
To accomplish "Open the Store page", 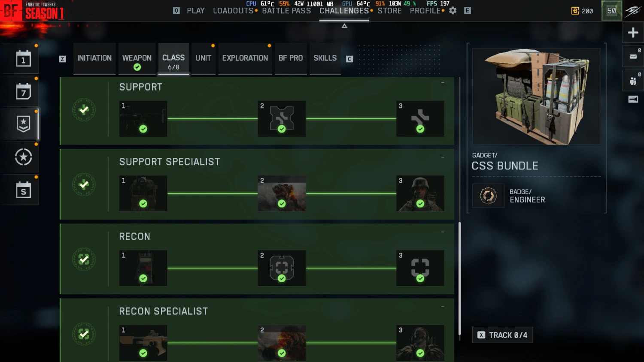I will coord(389,11).
